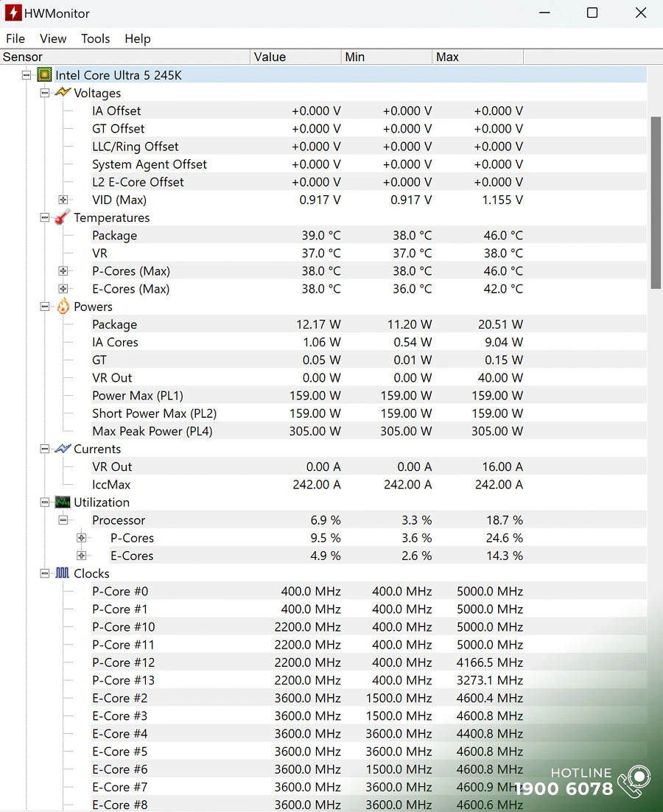
Task: Collapse the Intel Core Ultra 5 245K node
Action: coord(27,75)
